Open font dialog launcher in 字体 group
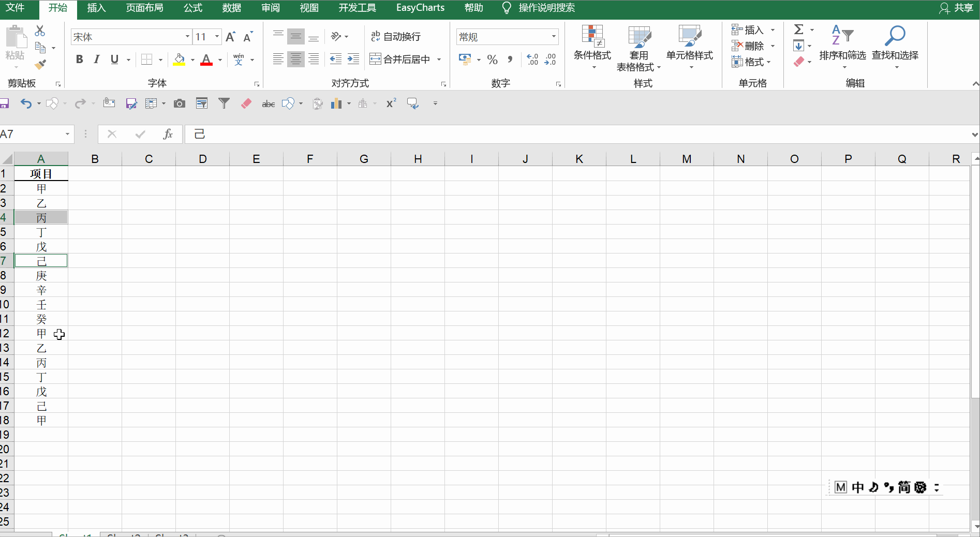980x537 pixels. [x=257, y=84]
